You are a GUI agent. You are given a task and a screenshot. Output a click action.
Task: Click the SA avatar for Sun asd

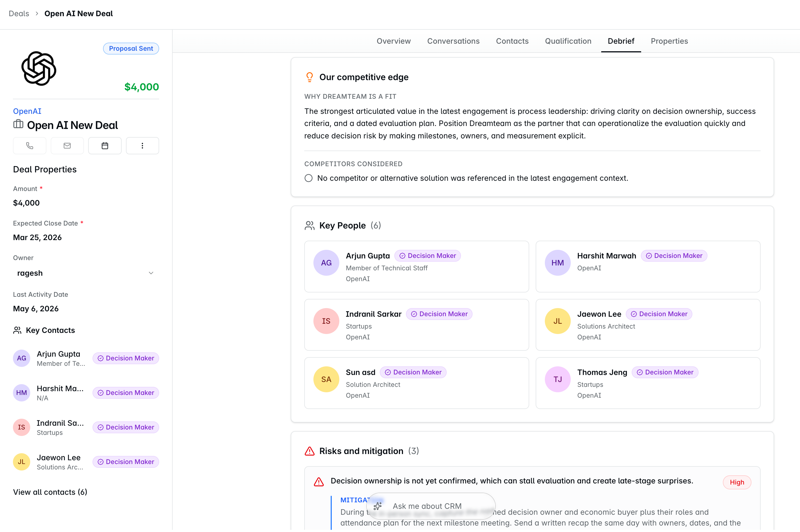(x=326, y=379)
